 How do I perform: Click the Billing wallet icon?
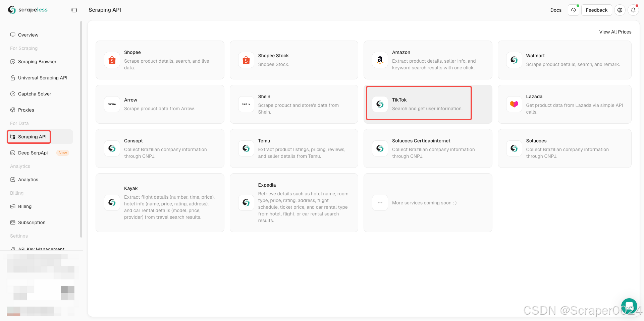(13, 206)
